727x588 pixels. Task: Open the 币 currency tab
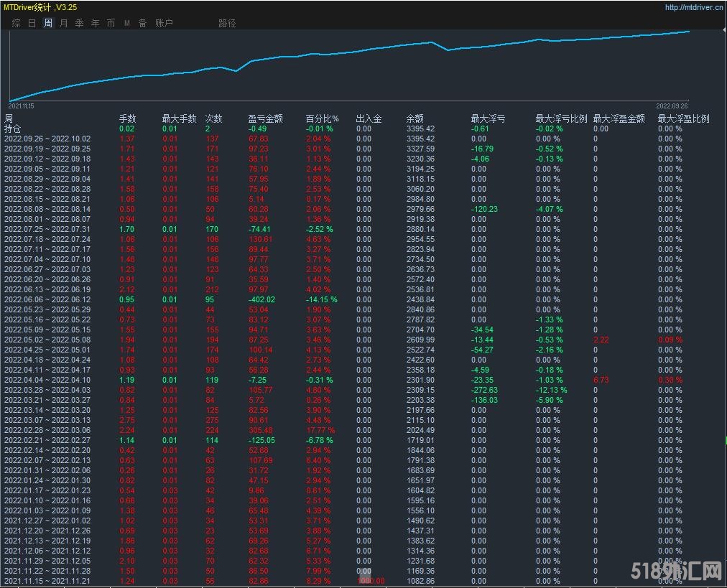pos(111,23)
